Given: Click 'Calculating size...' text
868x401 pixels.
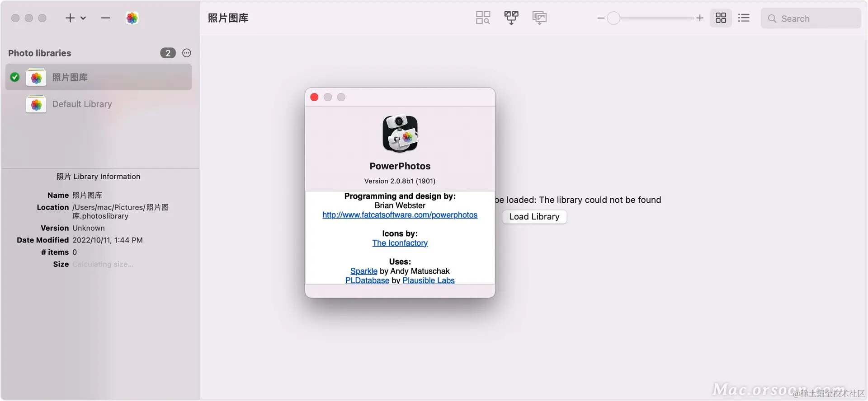Looking at the screenshot, I should (103, 264).
